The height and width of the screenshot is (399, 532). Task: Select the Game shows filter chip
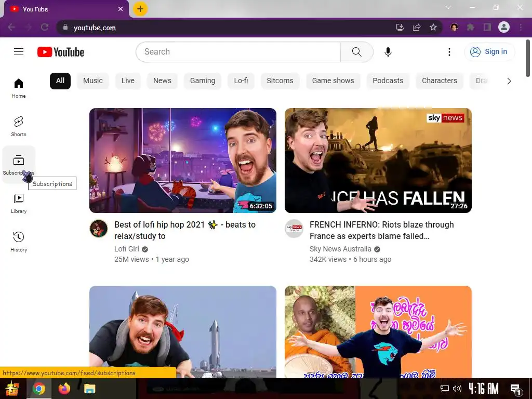click(333, 81)
